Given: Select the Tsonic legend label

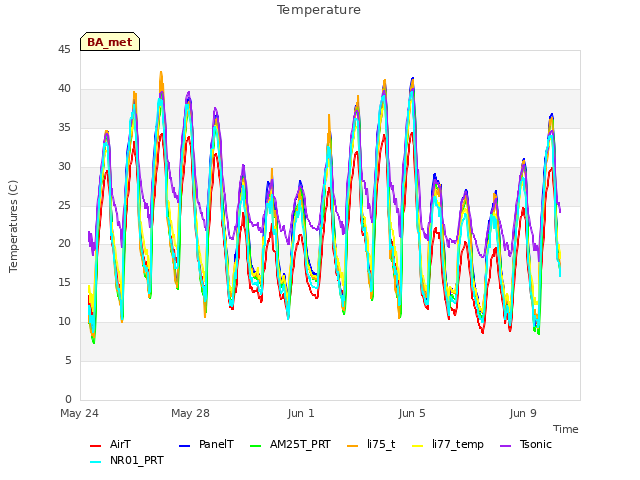Looking at the screenshot, I should click(536, 444).
